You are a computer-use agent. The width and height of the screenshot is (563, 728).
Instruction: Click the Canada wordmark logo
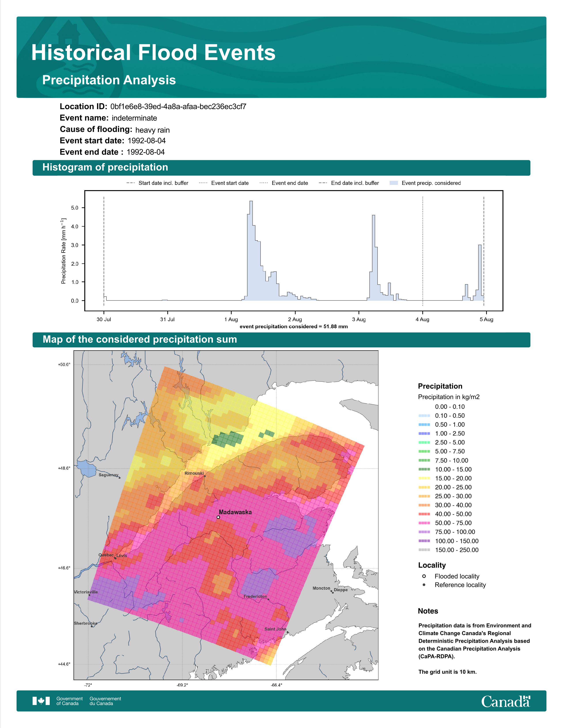pos(506,701)
